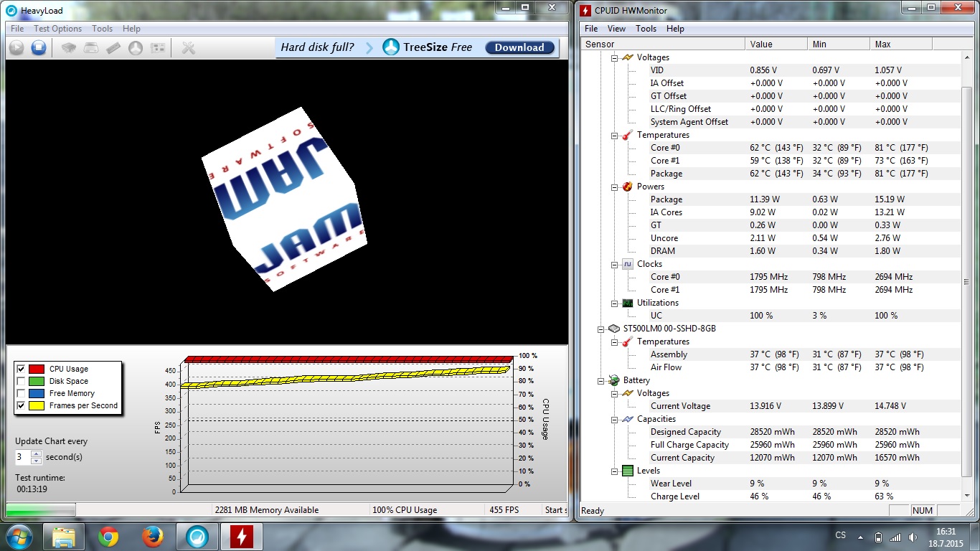Image resolution: width=980 pixels, height=551 pixels.
Task: Open HeavyLoad Test Options menu
Action: point(57,29)
